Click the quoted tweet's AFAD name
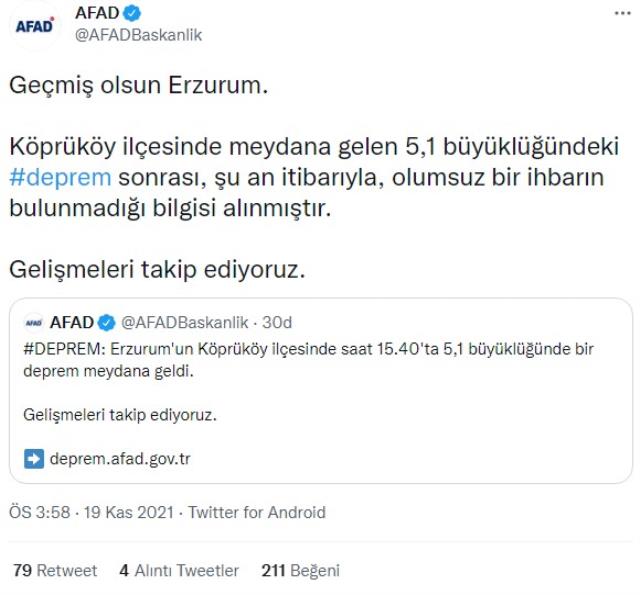Image resolution: width=640 pixels, height=595 pixels. coord(72,323)
